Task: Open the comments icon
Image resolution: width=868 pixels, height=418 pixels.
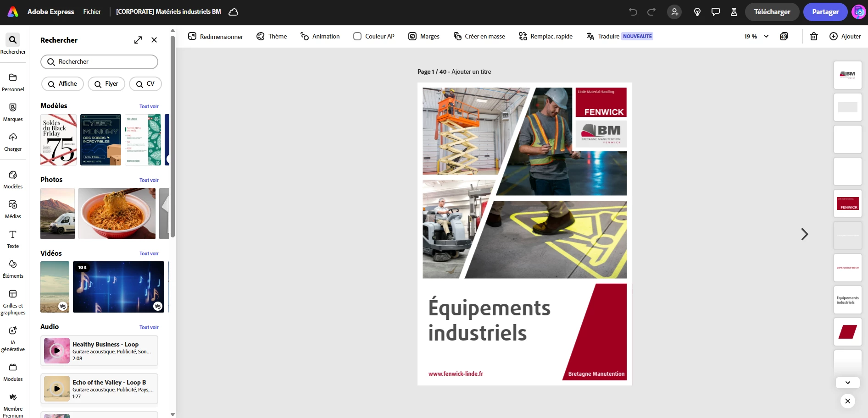Action: pyautogui.click(x=716, y=12)
